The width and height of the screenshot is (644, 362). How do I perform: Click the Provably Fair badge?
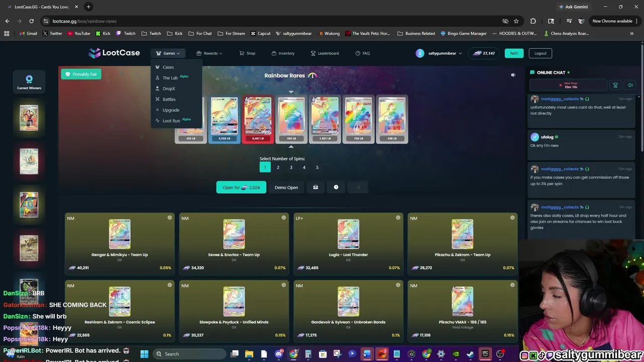click(x=81, y=74)
